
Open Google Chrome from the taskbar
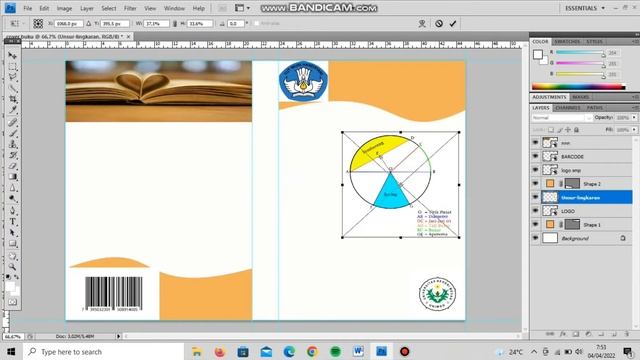[x=312, y=351]
